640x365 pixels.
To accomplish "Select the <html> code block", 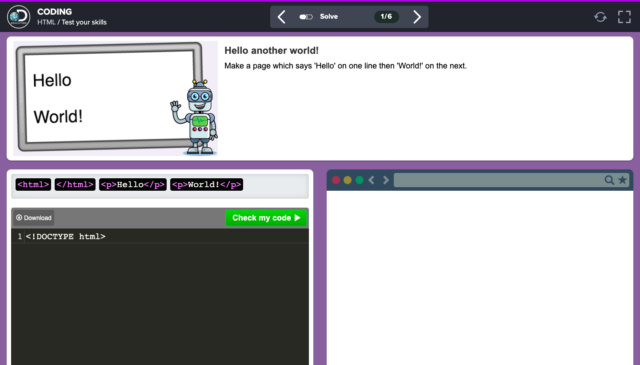I will (33, 185).
